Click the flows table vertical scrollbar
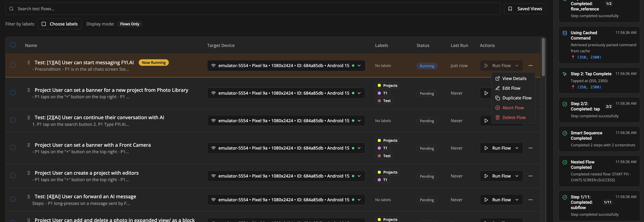This screenshot has width=644, height=222. point(543,57)
